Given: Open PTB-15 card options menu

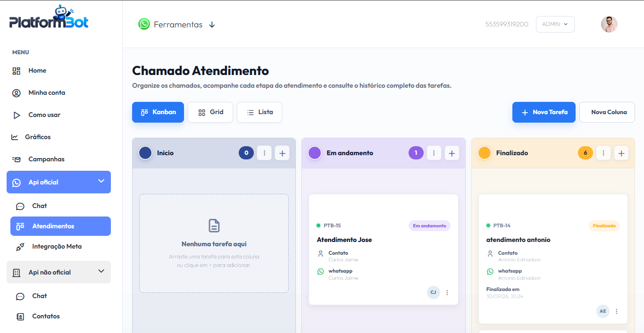Looking at the screenshot, I should point(447,292).
